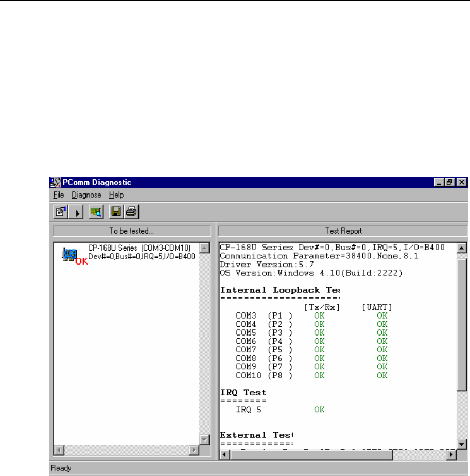Select the CP-168U board card icon
This screenshot has height=476, width=470.
(x=69, y=254)
